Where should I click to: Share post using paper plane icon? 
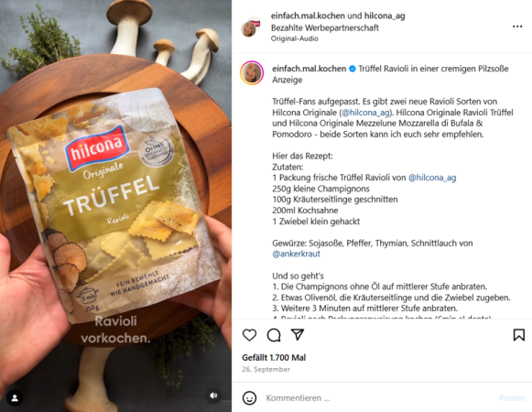click(x=298, y=334)
